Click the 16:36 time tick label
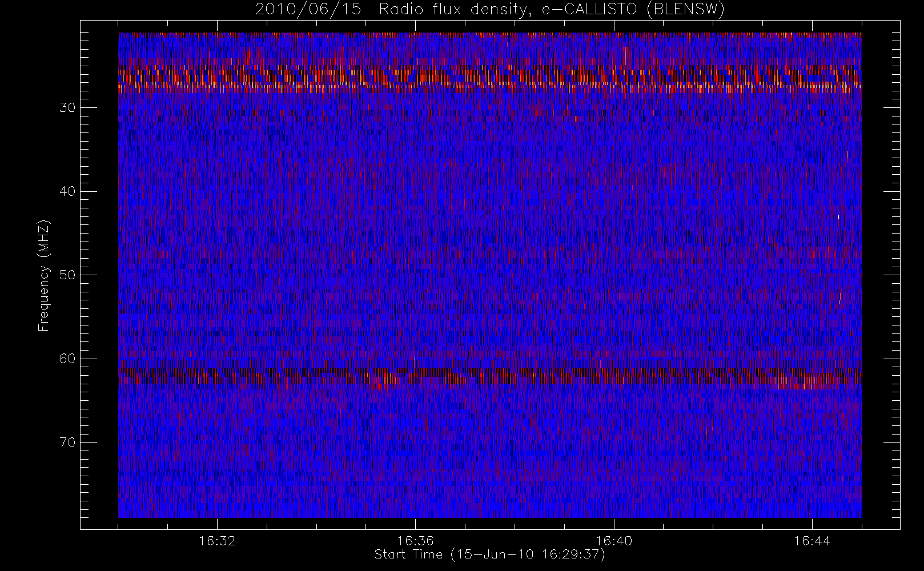Screen dimensions: 924x571 tap(416, 541)
